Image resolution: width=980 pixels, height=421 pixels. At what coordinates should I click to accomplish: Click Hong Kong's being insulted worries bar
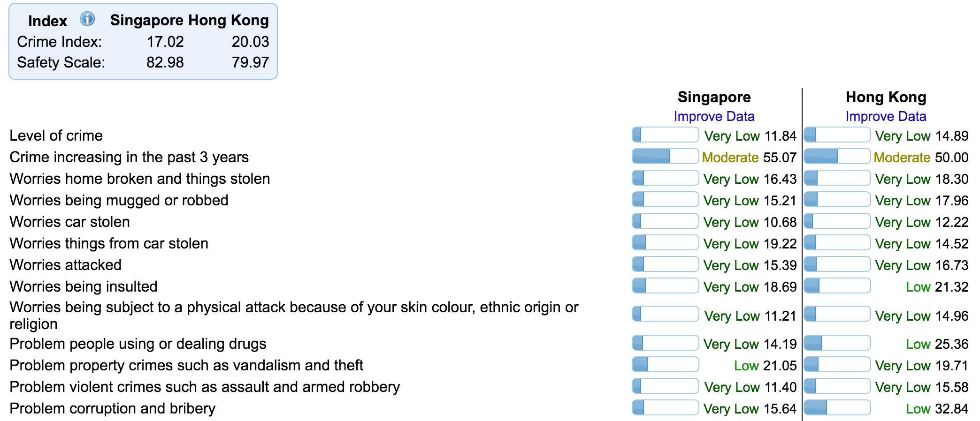[837, 286]
